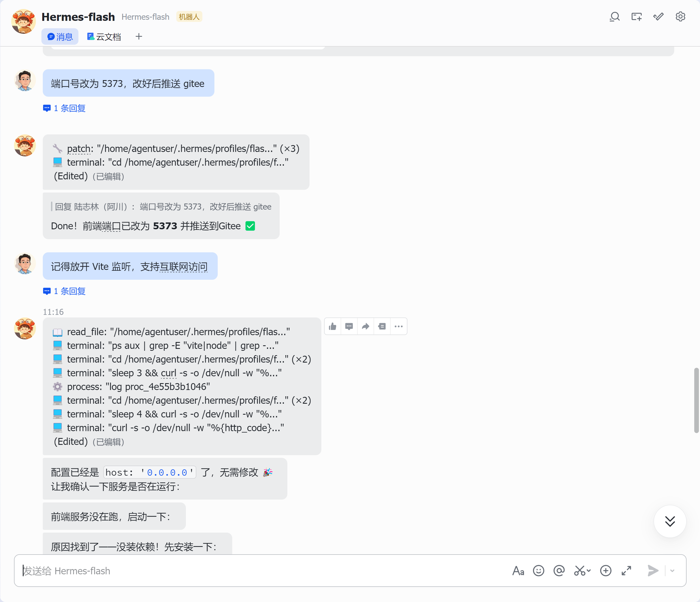
Task: Insert an @ mention in the input bar
Action: pos(559,570)
